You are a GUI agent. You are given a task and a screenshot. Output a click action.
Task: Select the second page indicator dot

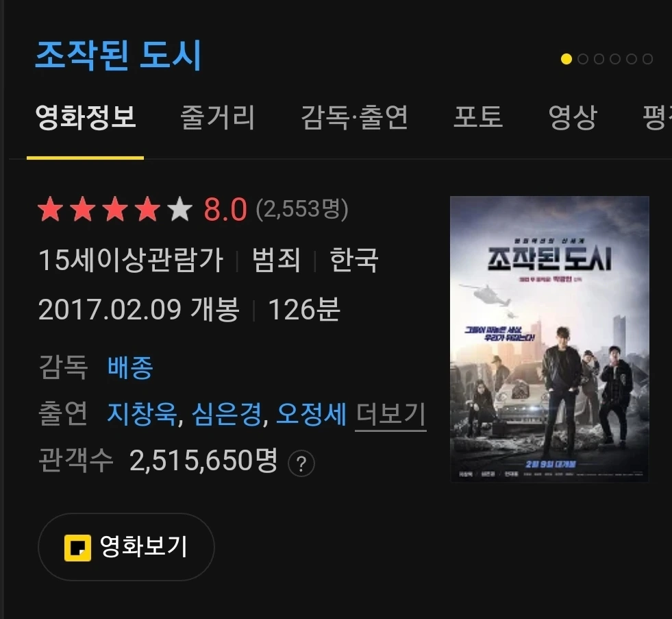(x=582, y=59)
